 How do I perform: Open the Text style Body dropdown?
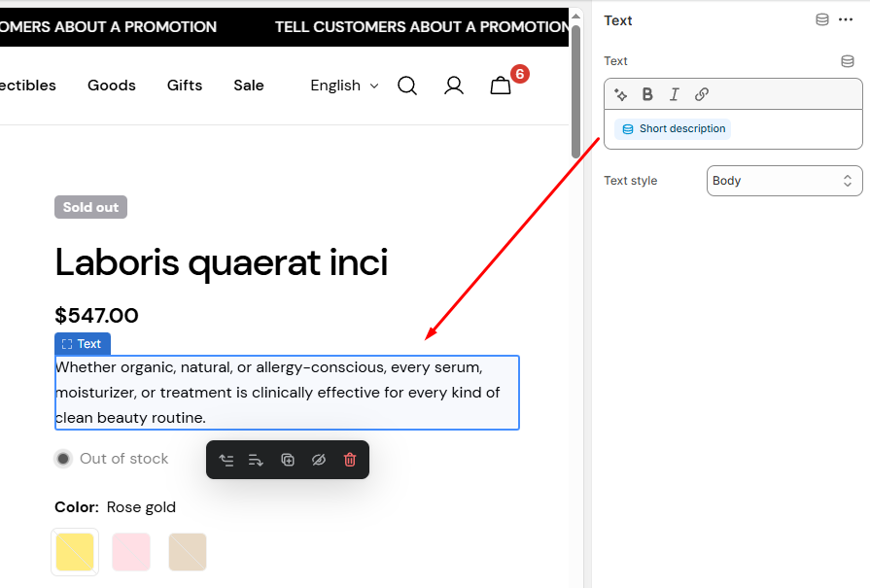point(784,181)
